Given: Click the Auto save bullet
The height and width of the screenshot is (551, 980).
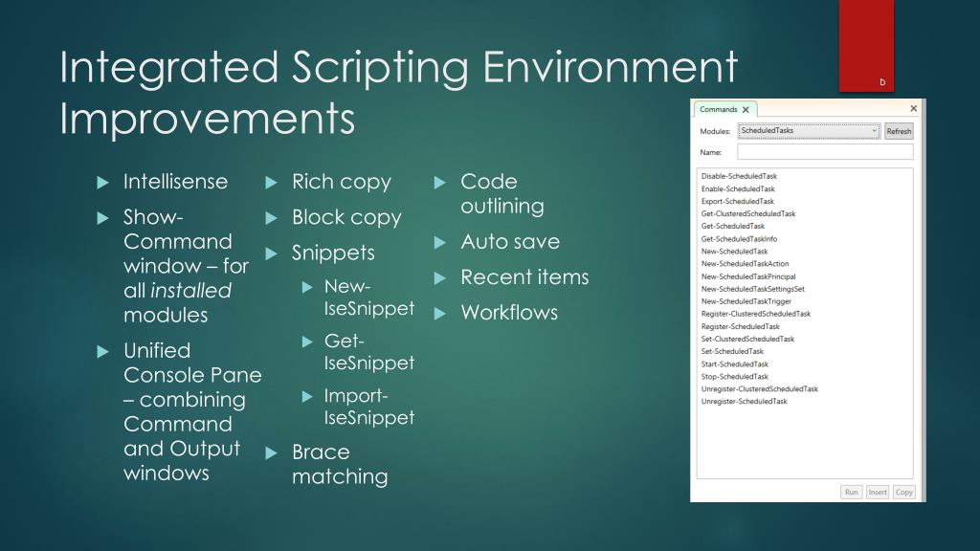Looking at the screenshot, I should click(x=510, y=242).
